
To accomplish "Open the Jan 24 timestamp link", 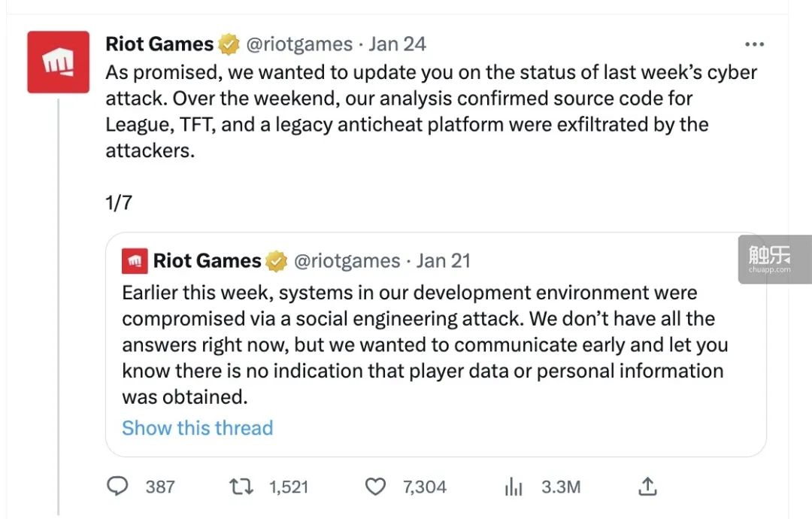I will [x=397, y=44].
